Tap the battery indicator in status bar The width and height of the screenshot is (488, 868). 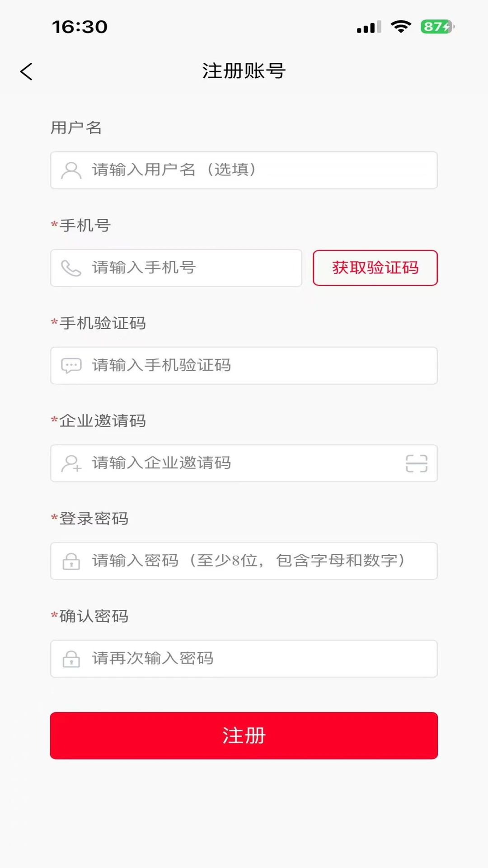point(437,27)
